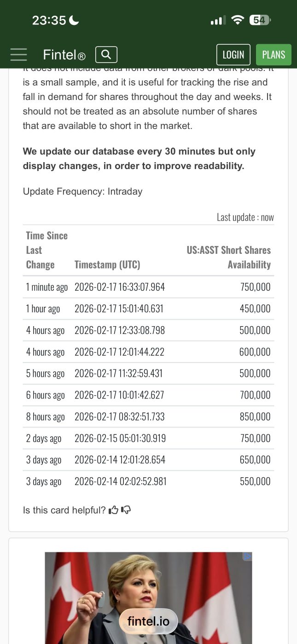Select the row with 750,000 shares at 16:33:07
Image resolution: width=297 pixels, height=644 pixels.
click(148, 287)
